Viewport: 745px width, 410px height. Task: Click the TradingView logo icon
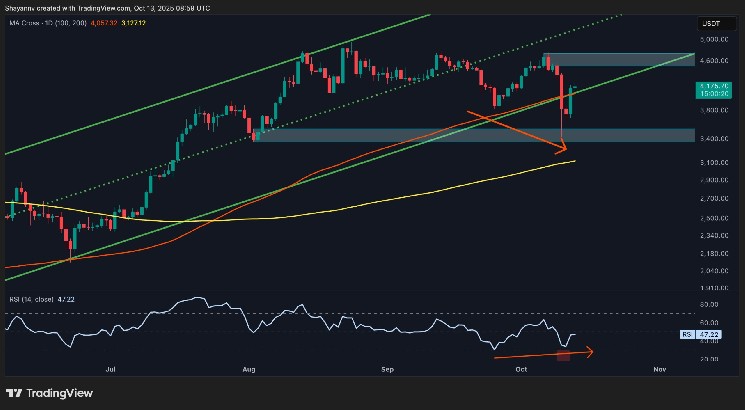click(x=13, y=392)
